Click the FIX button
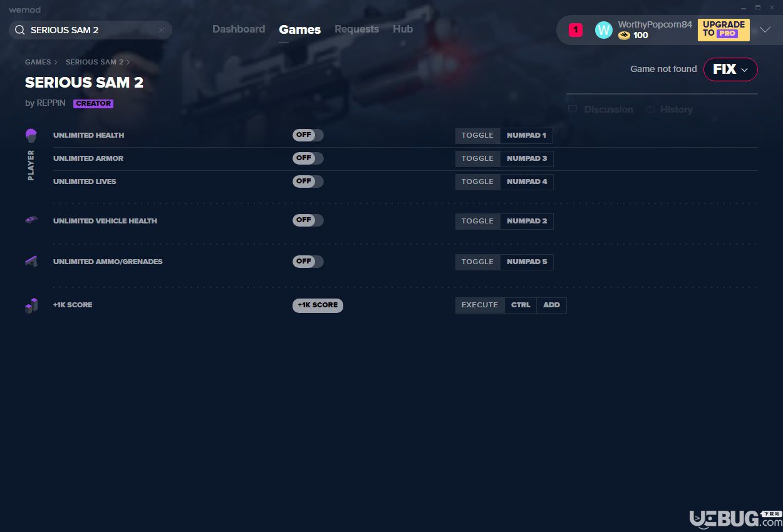Screen dimensions: 783x532 (x=730, y=69)
